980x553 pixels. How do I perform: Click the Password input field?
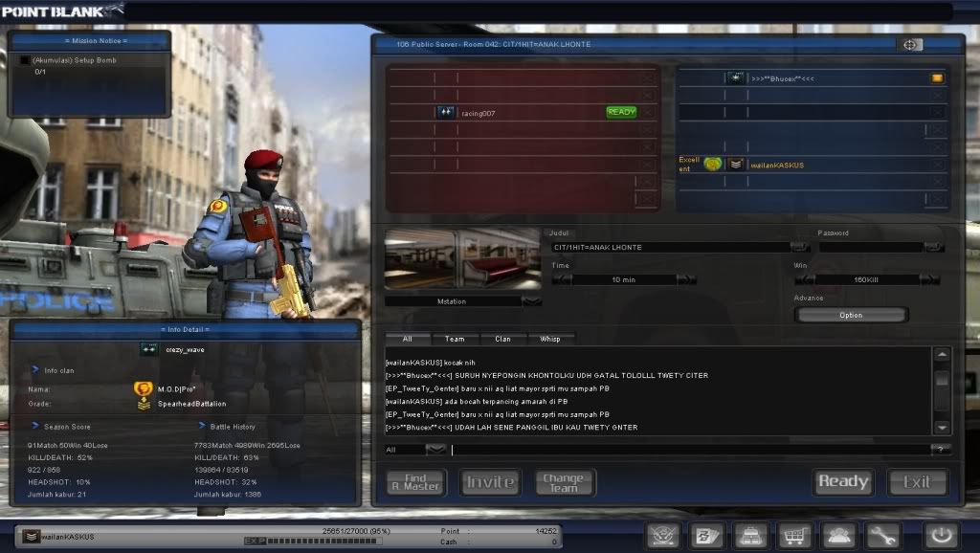[871, 247]
